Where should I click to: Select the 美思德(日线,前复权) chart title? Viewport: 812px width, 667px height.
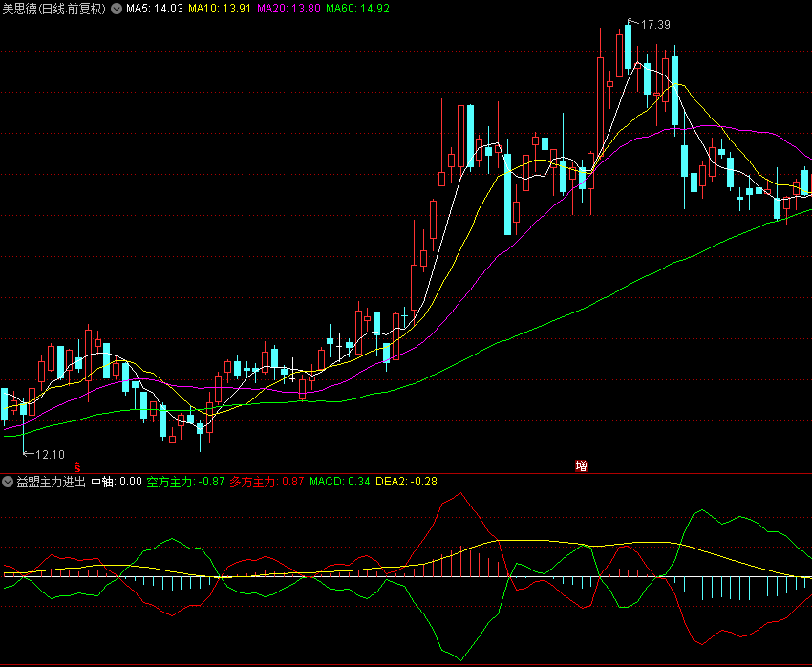54,9
